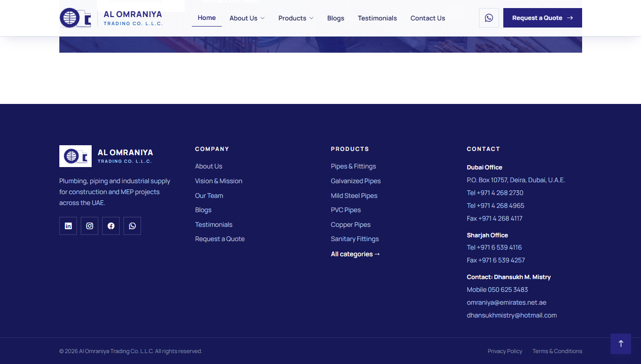This screenshot has height=364, width=641.
Task: Open Testimonials in the top navigation
Action: [377, 18]
